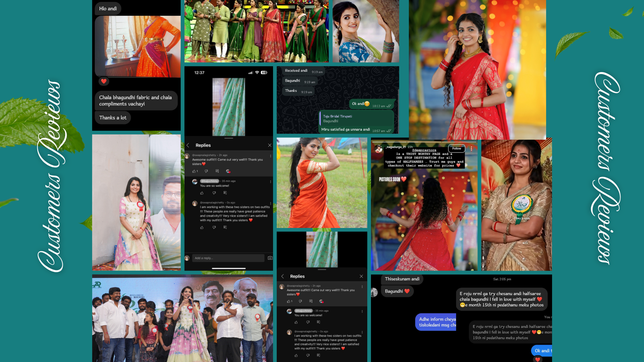Close the Replies panel that has Add a reply
This screenshot has width=644, height=362.
point(270,145)
